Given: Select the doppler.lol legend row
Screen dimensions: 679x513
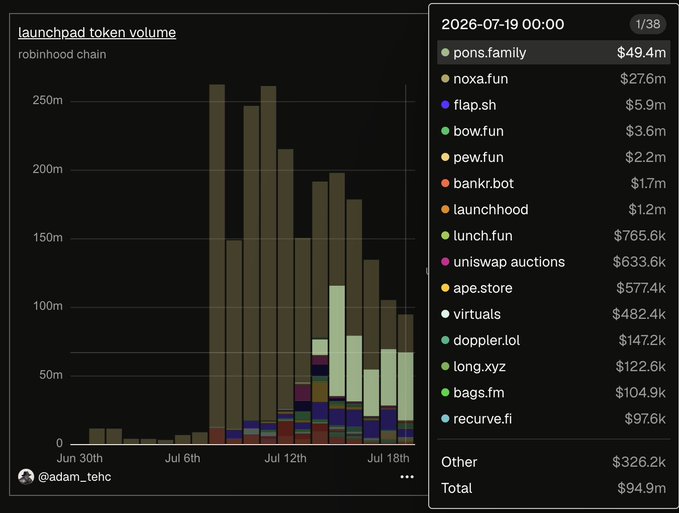Looking at the screenshot, I should (x=553, y=340).
